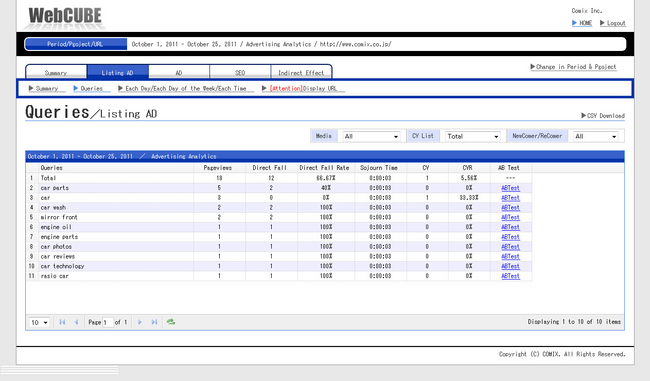Go to HOME link
The height and width of the screenshot is (381, 650).
point(582,23)
